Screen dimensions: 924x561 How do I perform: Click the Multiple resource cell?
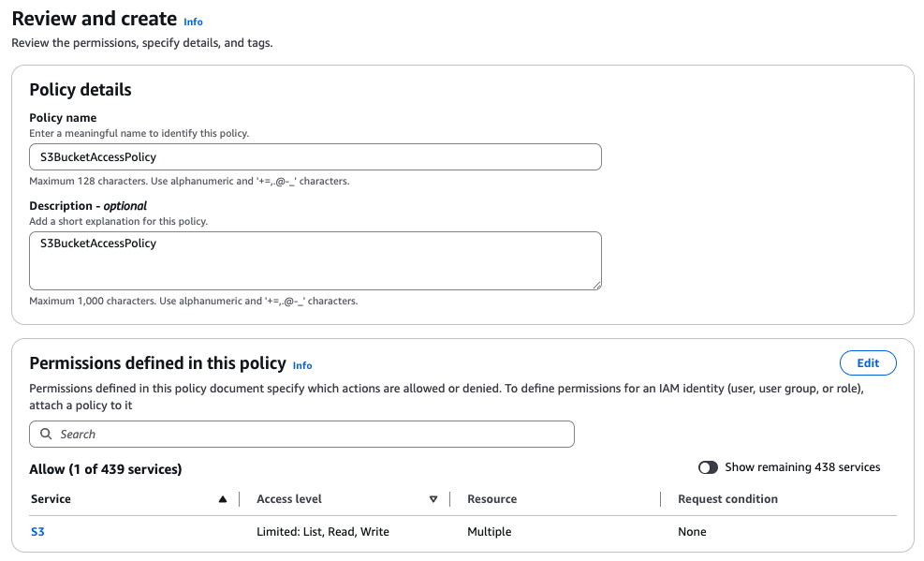click(489, 532)
